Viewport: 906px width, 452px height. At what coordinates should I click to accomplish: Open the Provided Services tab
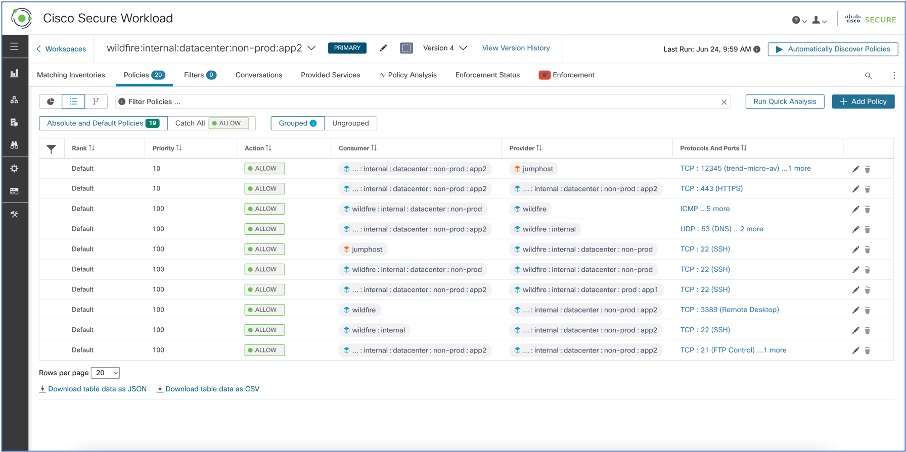click(x=331, y=75)
